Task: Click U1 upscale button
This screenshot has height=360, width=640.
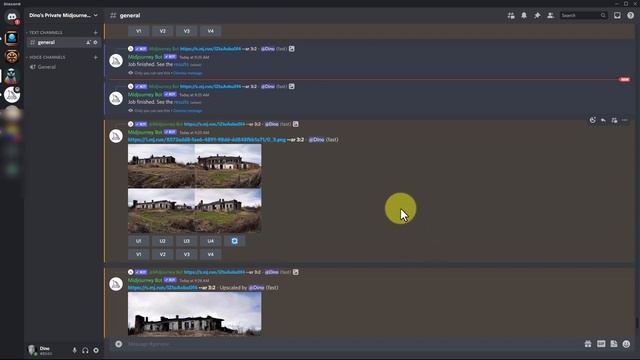Action: pyautogui.click(x=138, y=241)
